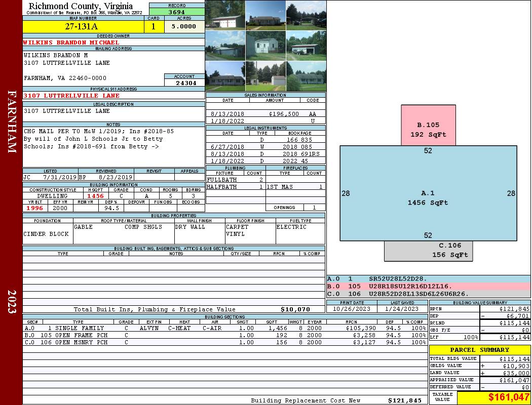Click Total Built Ins value $10,070

(x=295, y=309)
